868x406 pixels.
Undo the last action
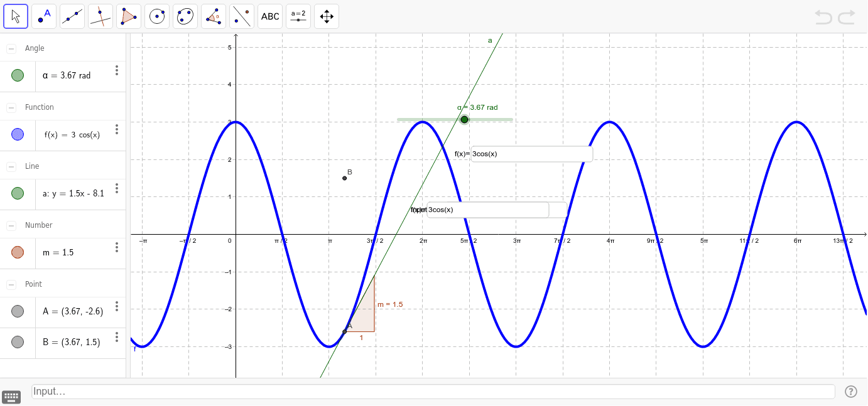823,17
